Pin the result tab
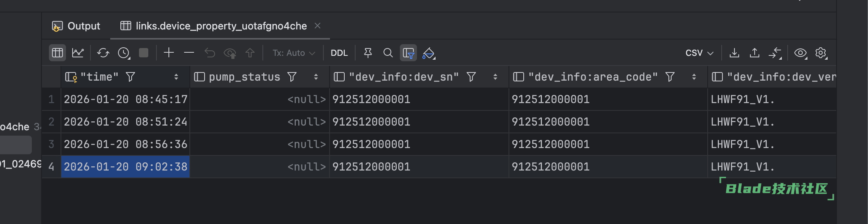Image resolution: width=868 pixels, height=224 pixels. coord(368,53)
